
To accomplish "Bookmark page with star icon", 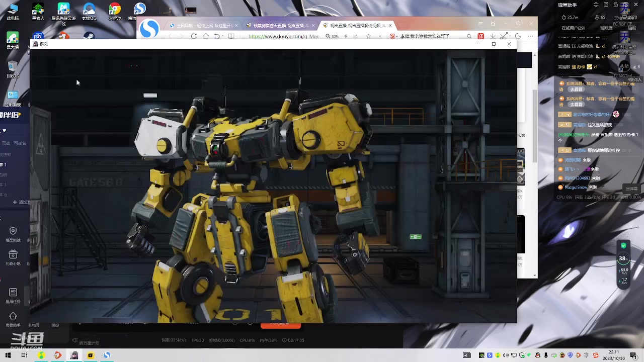I will pyautogui.click(x=369, y=36).
